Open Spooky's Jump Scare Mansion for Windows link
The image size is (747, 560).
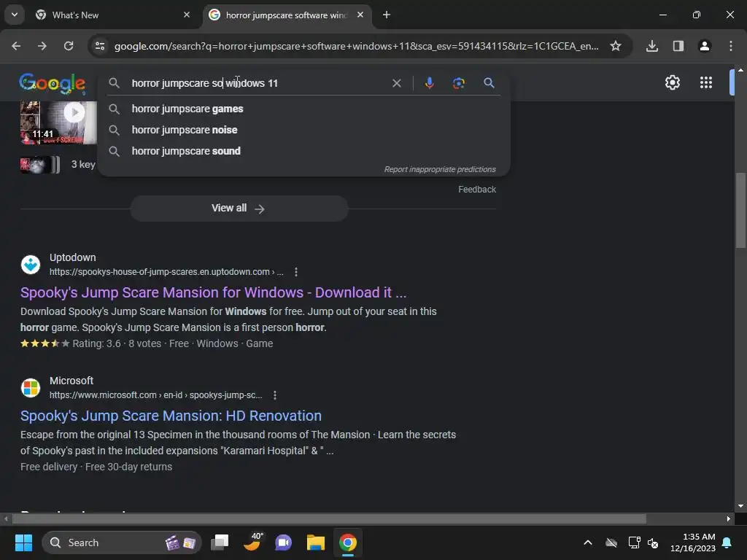214,292
